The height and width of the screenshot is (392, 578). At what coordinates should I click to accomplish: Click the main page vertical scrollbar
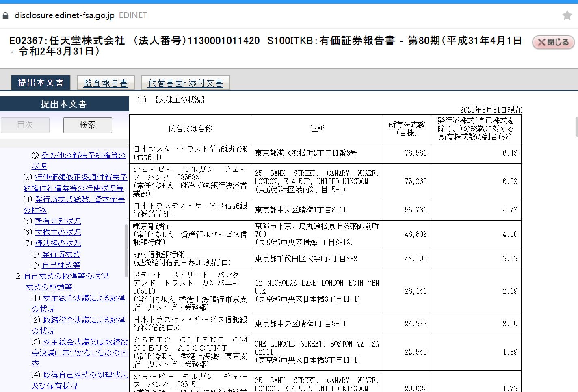coord(576,127)
